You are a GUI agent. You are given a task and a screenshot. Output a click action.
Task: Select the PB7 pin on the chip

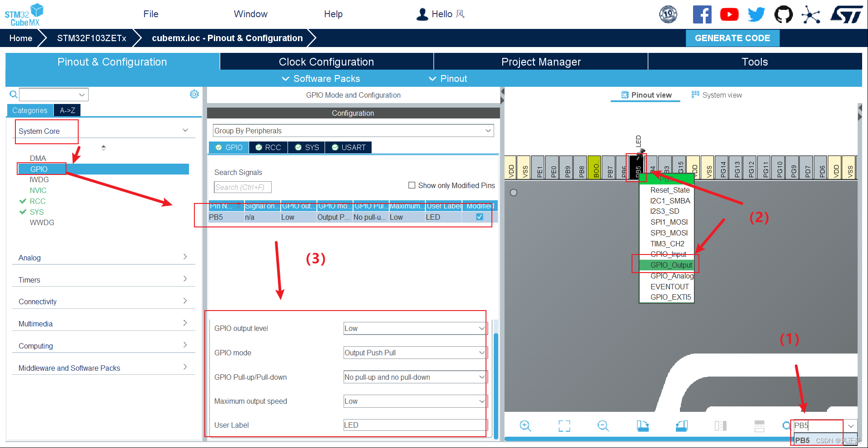point(609,168)
